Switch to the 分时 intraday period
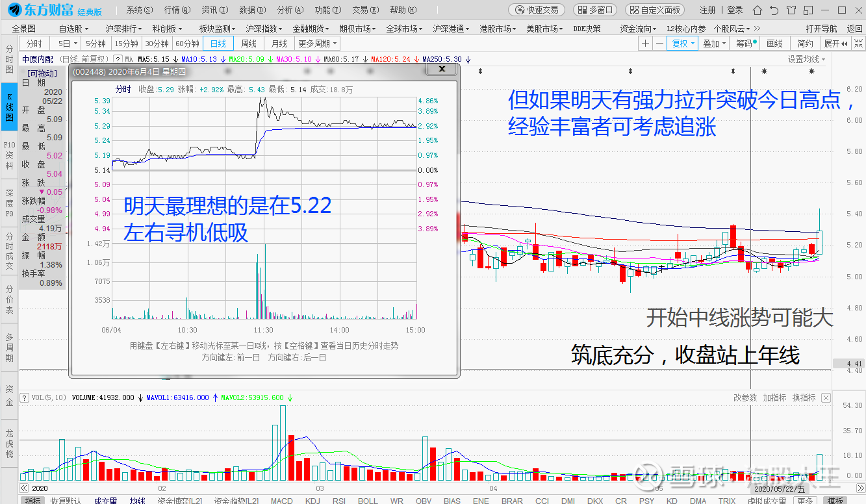Viewport: 866px width, 504px height. pyautogui.click(x=35, y=44)
